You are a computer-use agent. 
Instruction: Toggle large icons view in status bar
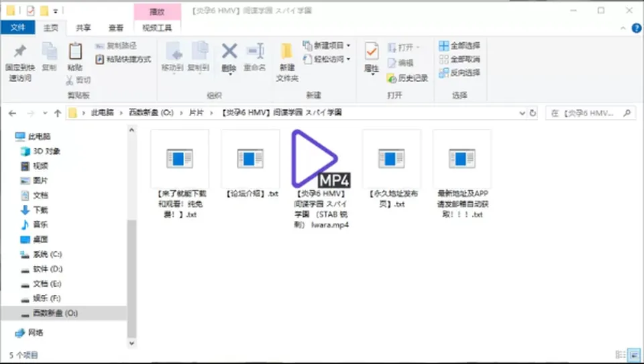[x=635, y=355]
